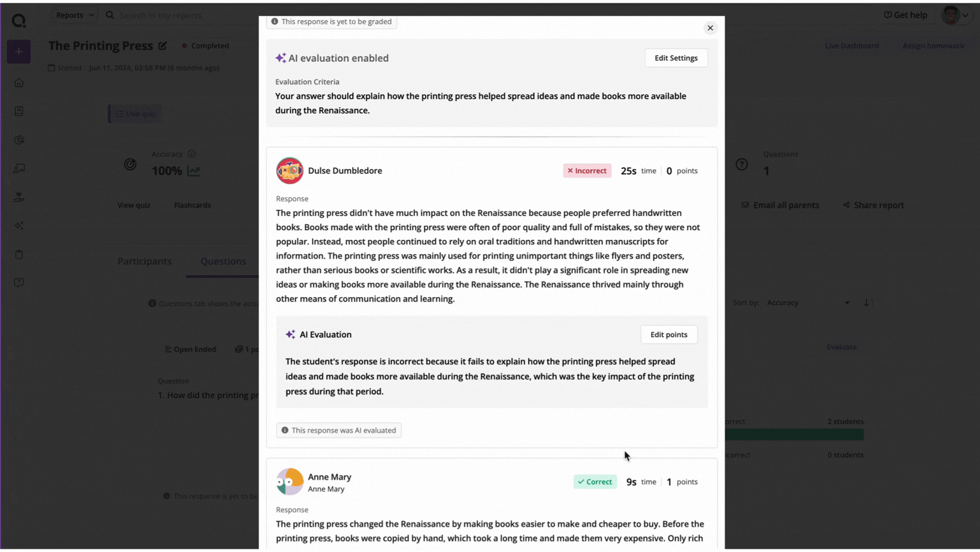Open the profile avatar menu
The height and width of the screenshot is (552, 980).
coord(955,15)
